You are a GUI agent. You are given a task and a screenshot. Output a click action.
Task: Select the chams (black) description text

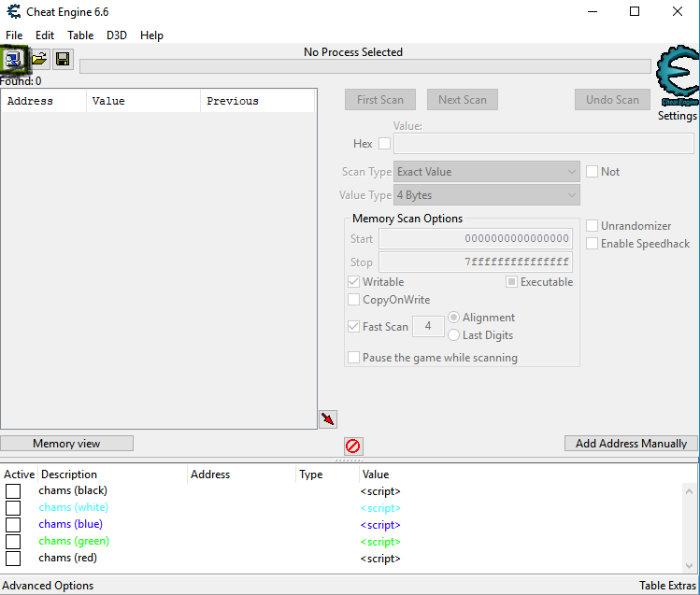pyautogui.click(x=73, y=490)
